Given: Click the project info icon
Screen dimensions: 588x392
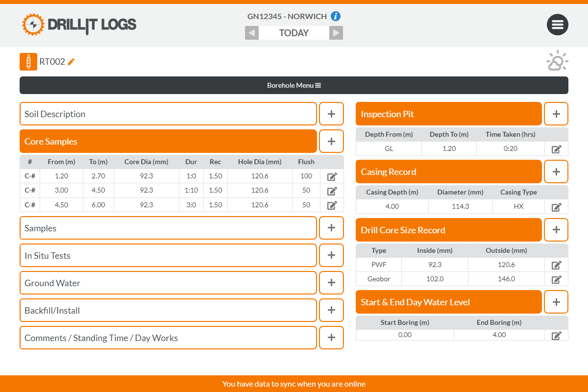Looking at the screenshot, I should point(336,16).
